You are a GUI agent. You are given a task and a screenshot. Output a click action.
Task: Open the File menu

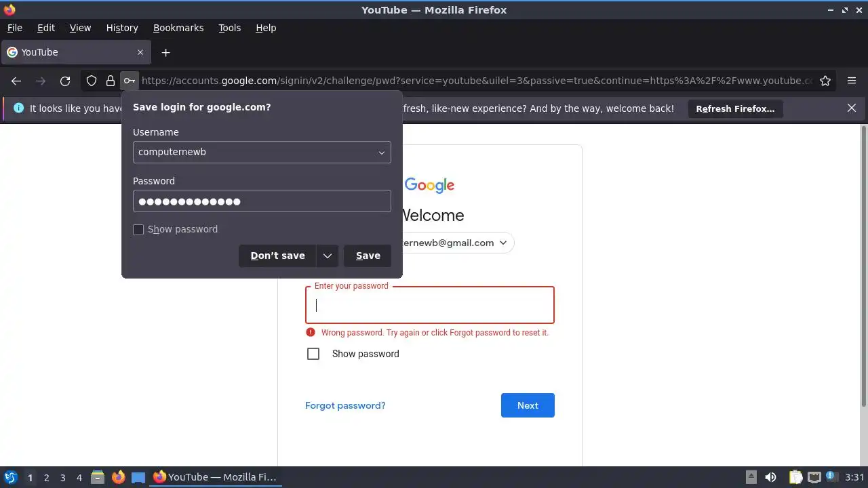14,28
